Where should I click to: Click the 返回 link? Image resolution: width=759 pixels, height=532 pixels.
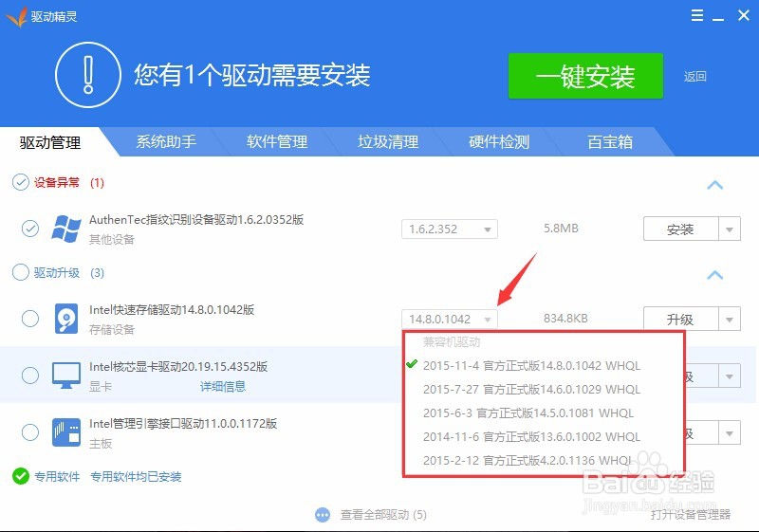pos(695,77)
